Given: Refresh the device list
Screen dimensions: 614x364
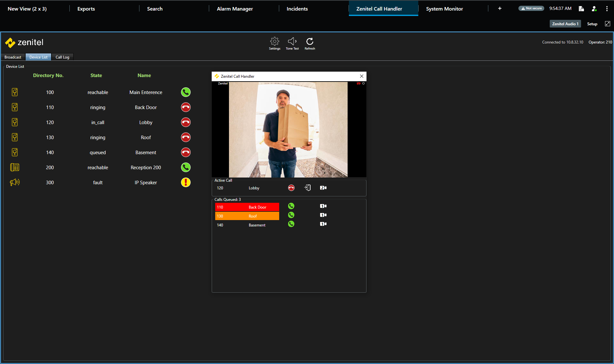Looking at the screenshot, I should (310, 43).
